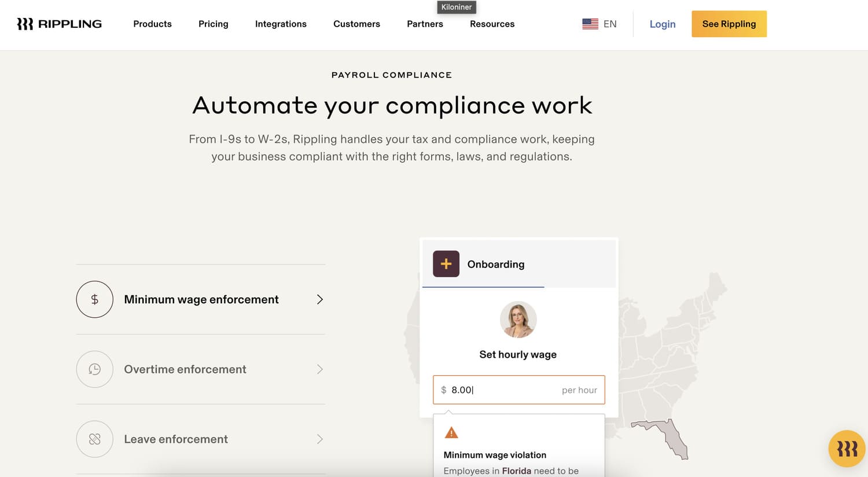This screenshot has height=477, width=868.
Task: Open the Customers menu item
Action: pos(356,24)
